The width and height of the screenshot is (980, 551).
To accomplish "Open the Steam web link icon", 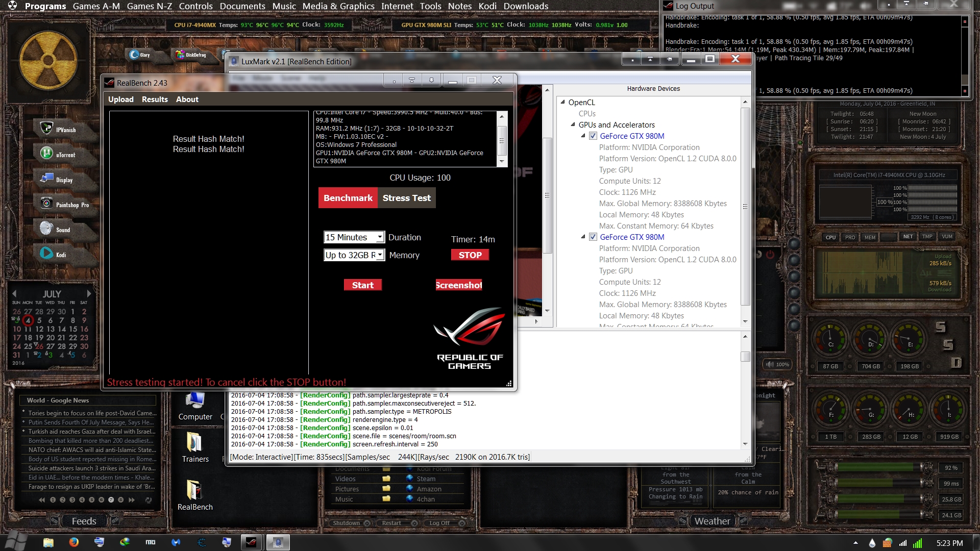I will [x=409, y=479].
